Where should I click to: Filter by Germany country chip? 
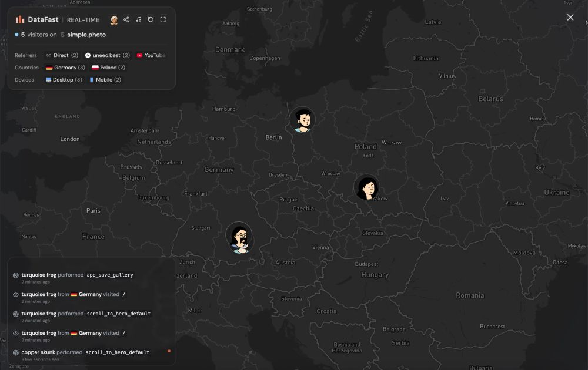[x=66, y=68]
